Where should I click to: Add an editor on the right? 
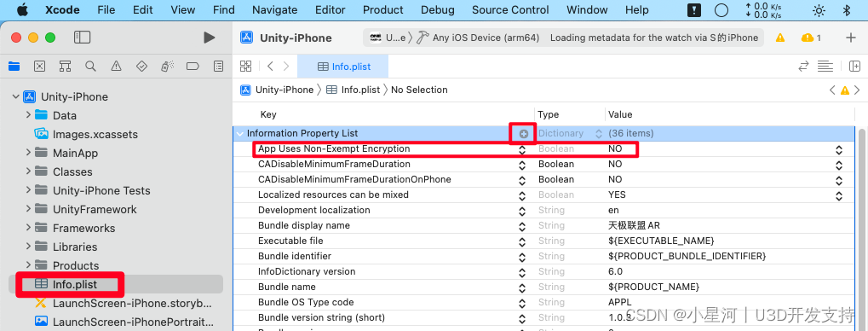tap(854, 67)
